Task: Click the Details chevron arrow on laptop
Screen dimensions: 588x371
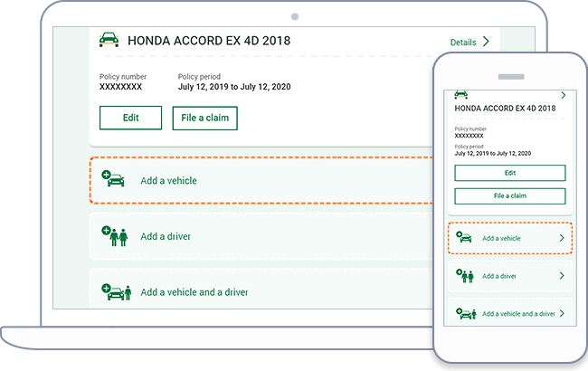Action: click(x=486, y=42)
